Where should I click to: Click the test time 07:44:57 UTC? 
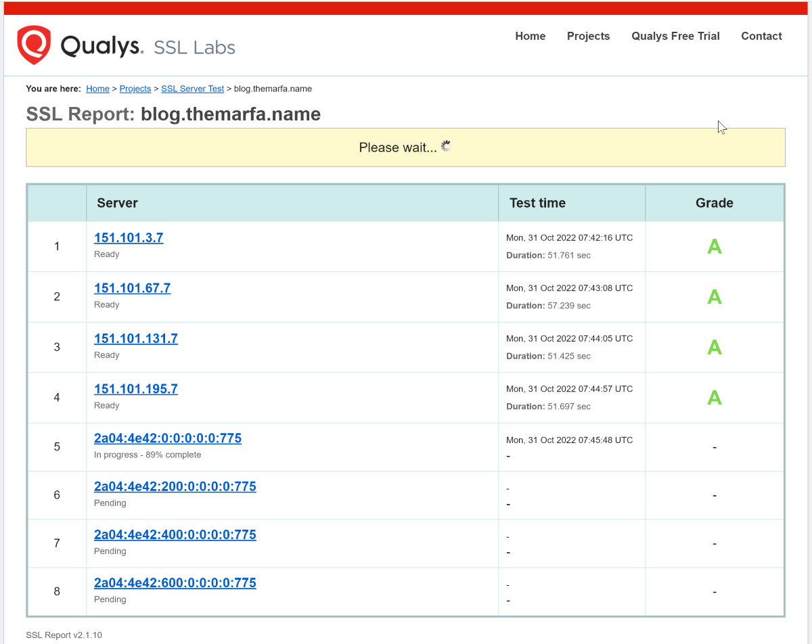tap(570, 389)
